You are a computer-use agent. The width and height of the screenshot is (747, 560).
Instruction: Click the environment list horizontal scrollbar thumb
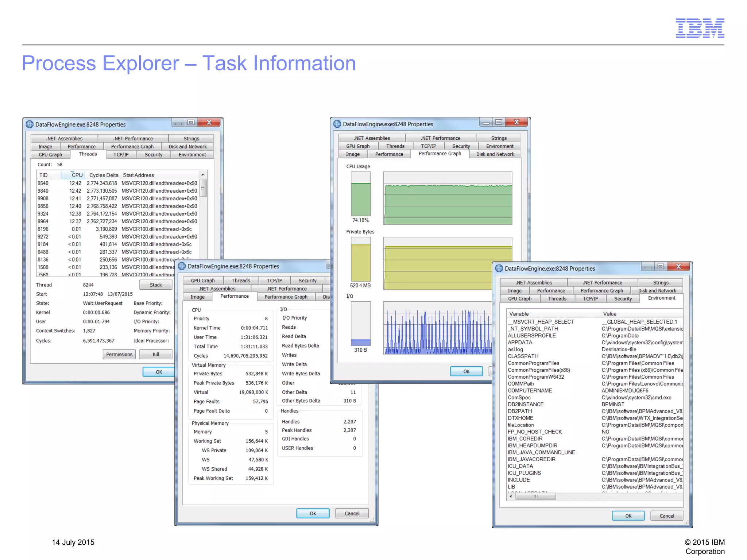(535, 496)
